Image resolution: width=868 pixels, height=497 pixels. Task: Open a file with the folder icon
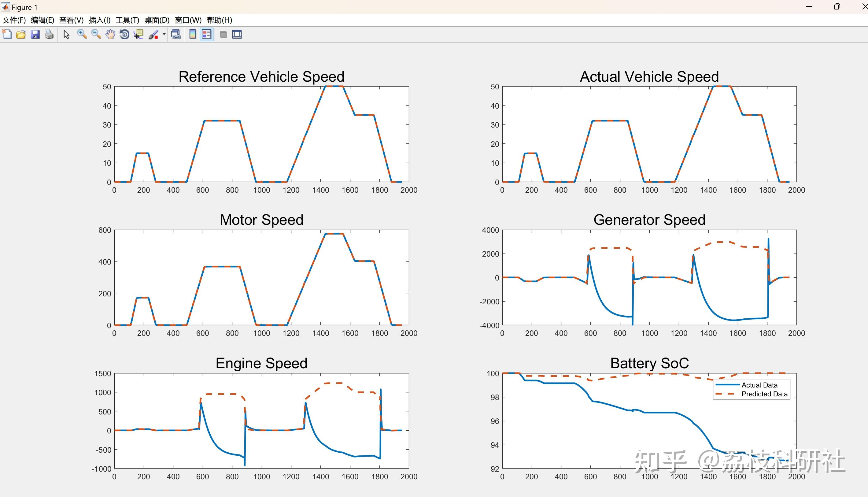click(21, 35)
